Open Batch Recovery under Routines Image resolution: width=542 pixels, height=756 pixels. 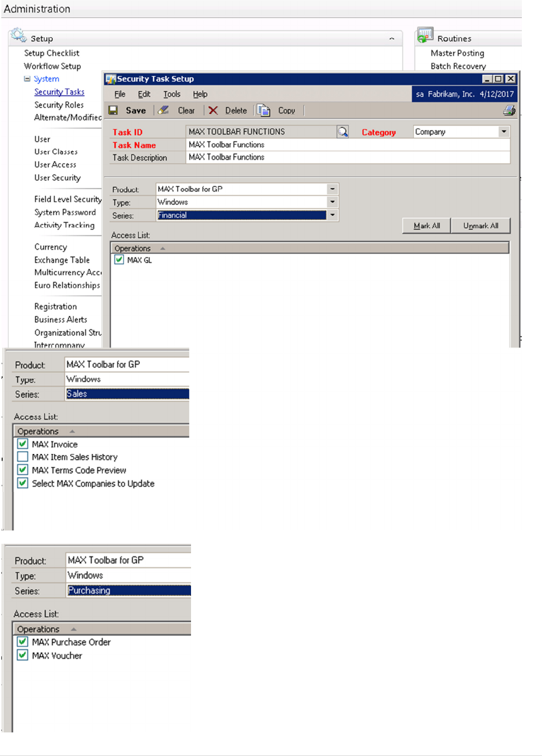click(458, 66)
